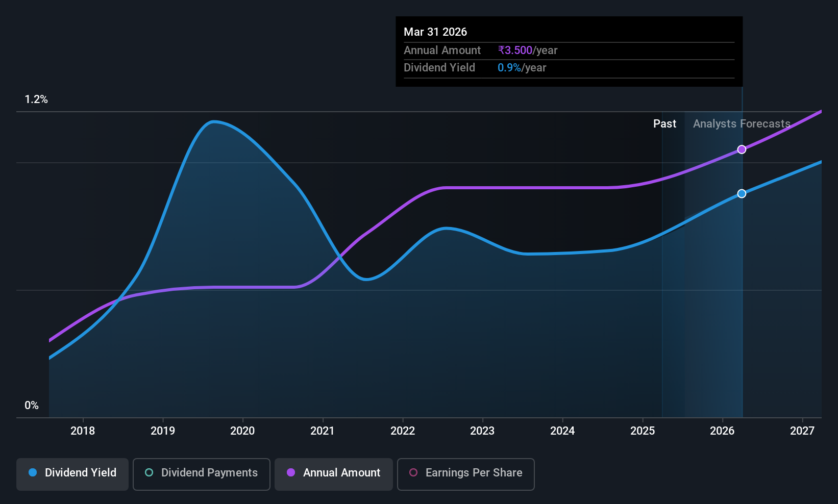This screenshot has width=838, height=504.
Task: Click the Analysts Forecasts label
Action: (742, 124)
